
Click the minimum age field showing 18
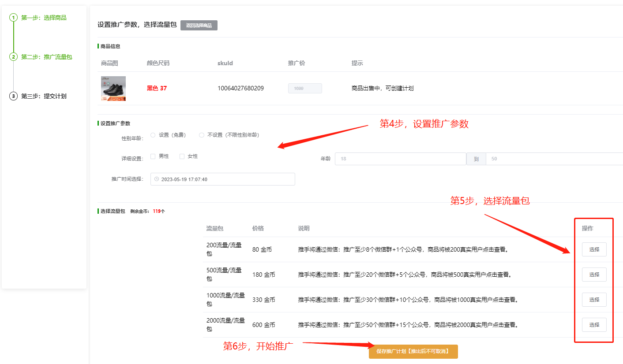(400, 159)
